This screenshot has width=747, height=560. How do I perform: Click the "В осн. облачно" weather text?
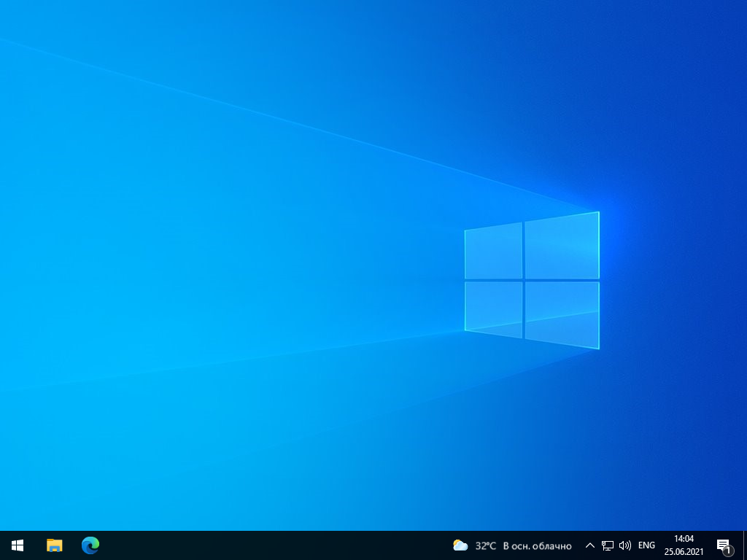tap(538, 545)
